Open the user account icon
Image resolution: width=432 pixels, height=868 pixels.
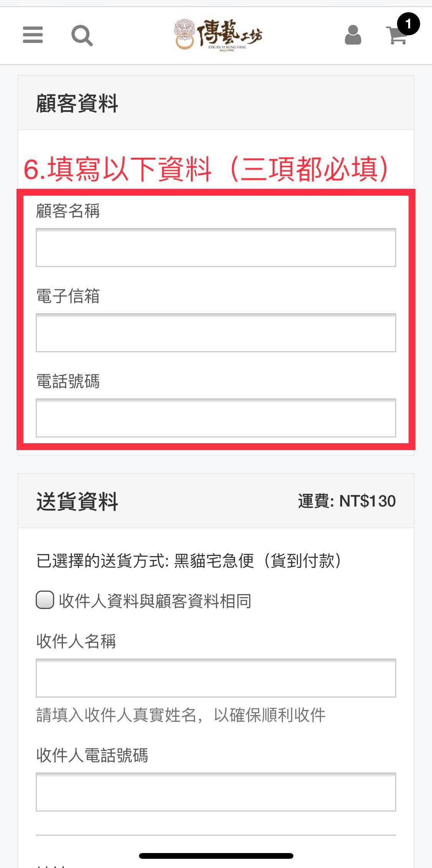click(x=353, y=35)
